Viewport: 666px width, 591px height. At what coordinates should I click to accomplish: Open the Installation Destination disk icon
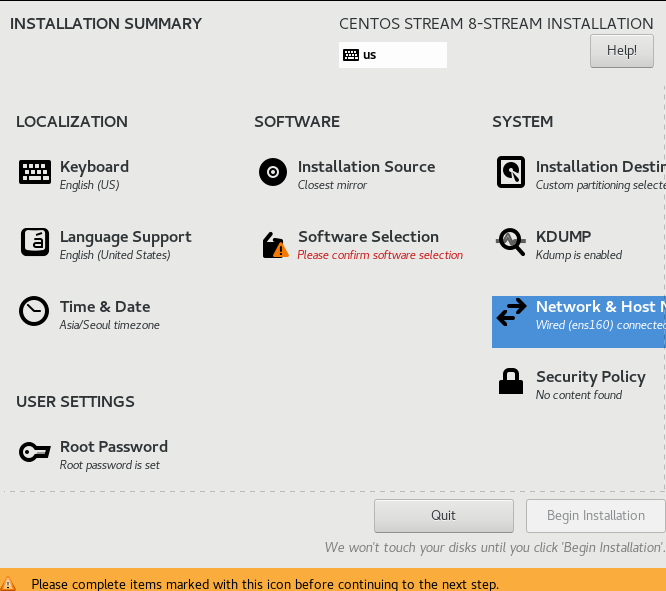[x=511, y=172]
